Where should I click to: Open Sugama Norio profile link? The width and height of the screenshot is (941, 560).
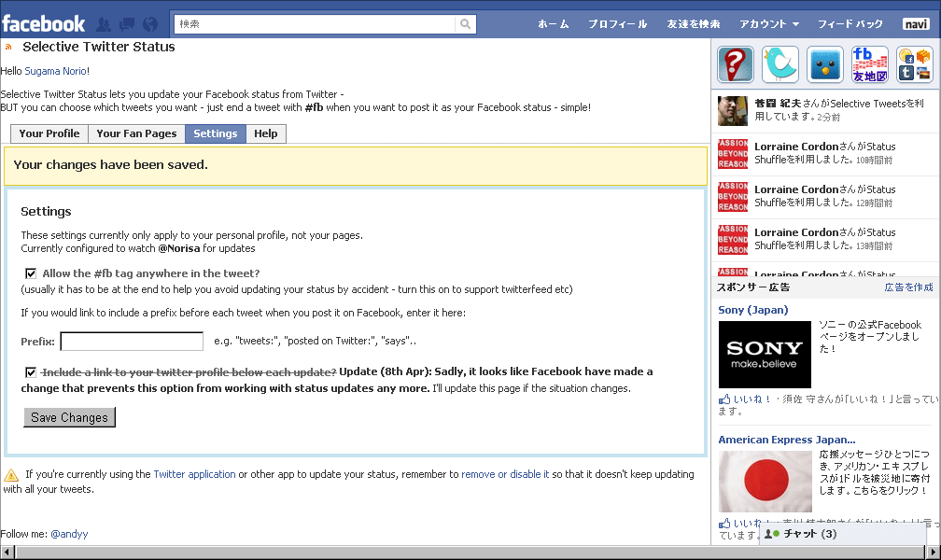tap(56, 71)
